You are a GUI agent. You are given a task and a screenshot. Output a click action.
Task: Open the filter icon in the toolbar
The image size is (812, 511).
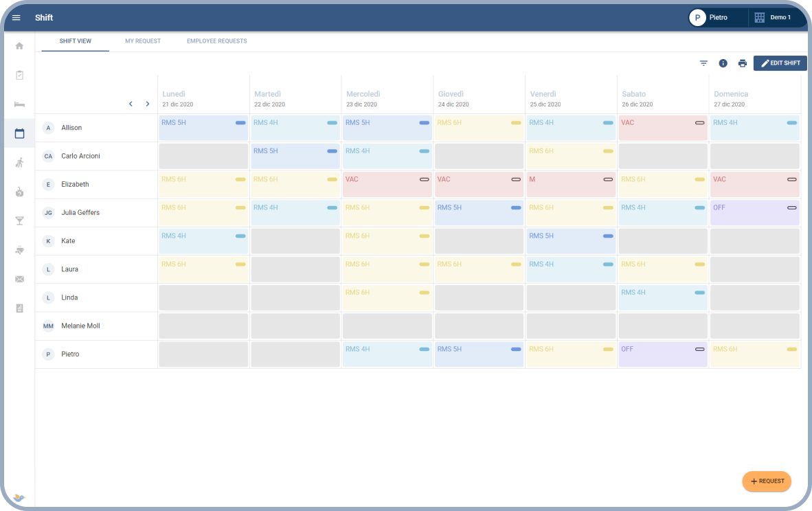[x=703, y=63]
